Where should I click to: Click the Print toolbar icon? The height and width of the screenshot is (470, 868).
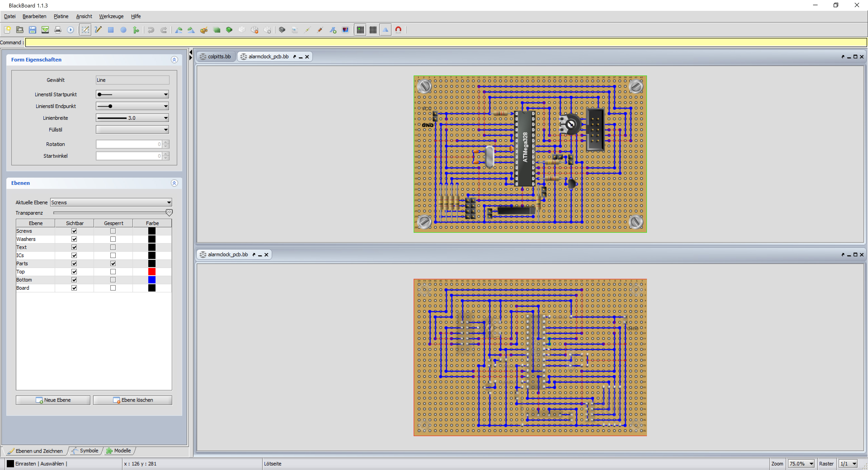[x=58, y=30]
